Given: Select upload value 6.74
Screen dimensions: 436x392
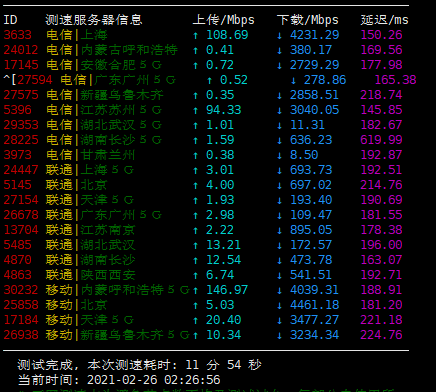Looking at the screenshot, I should coord(220,275).
